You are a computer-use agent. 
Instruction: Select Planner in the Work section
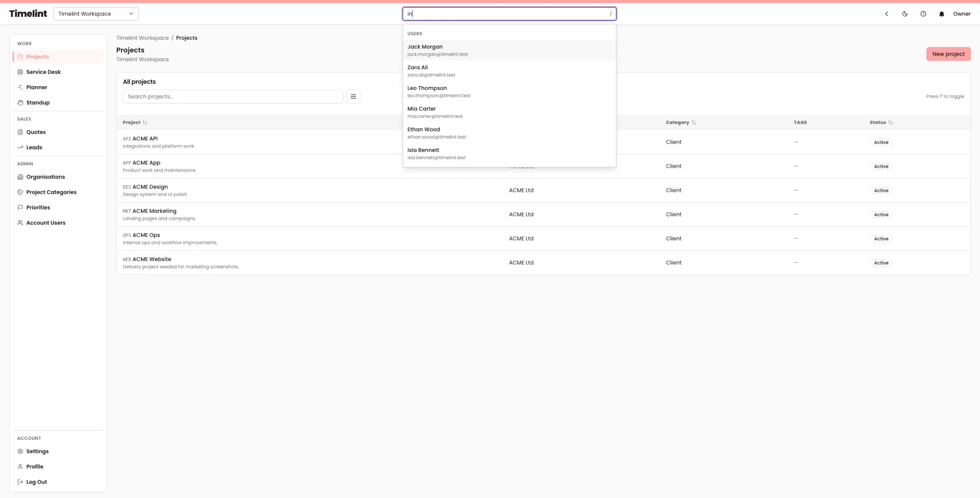(36, 87)
